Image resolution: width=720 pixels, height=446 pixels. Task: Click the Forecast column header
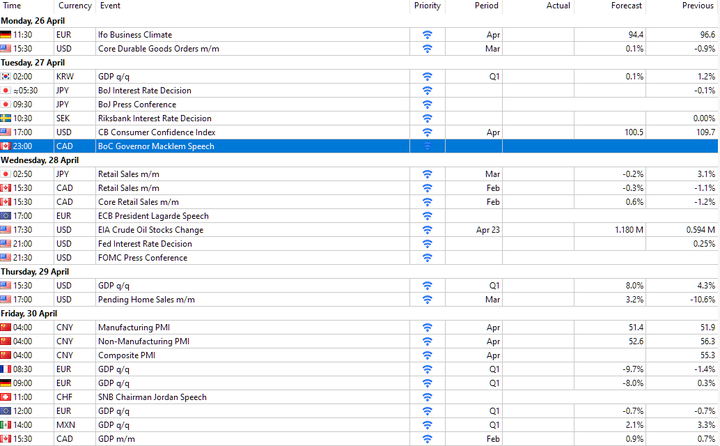click(x=626, y=6)
